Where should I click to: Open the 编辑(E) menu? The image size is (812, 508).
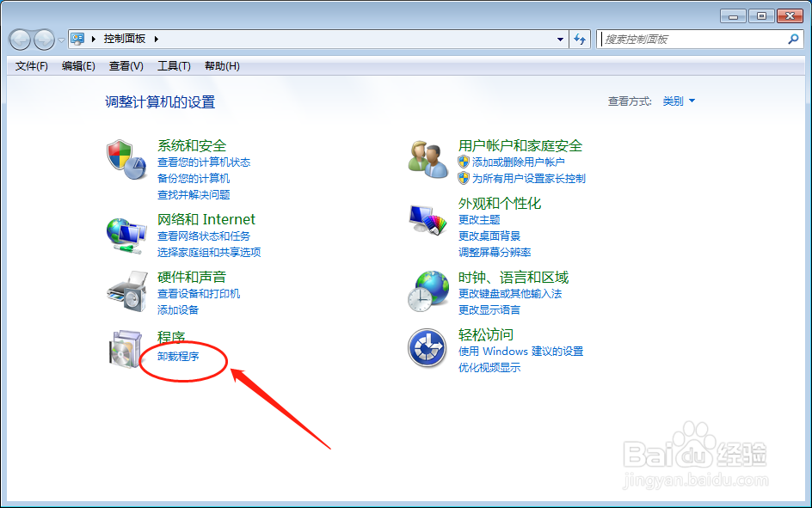tap(78, 65)
